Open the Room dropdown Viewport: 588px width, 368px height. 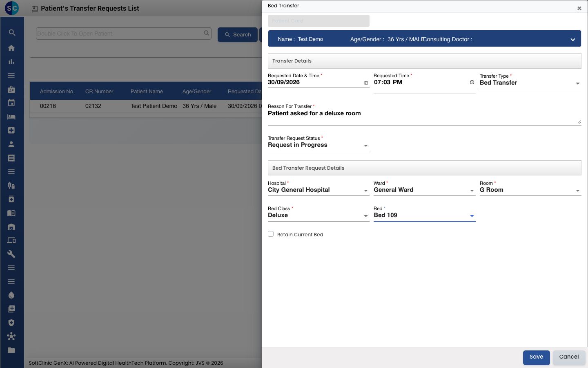coord(530,190)
